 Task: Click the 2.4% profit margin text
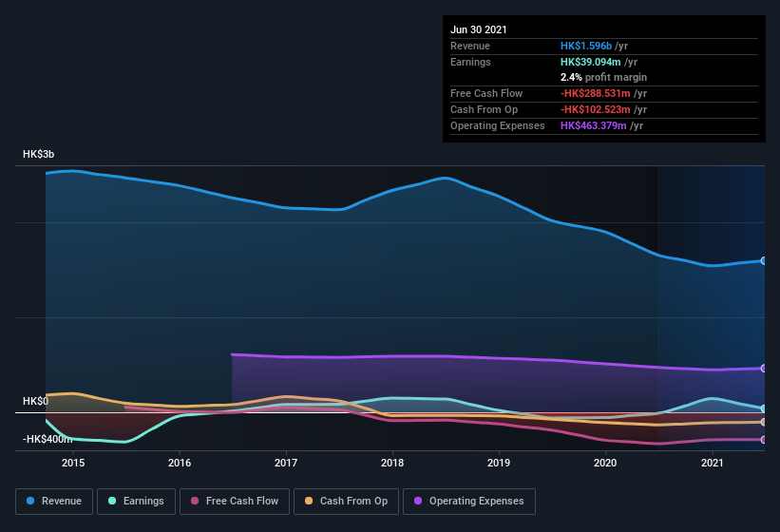tap(604, 77)
